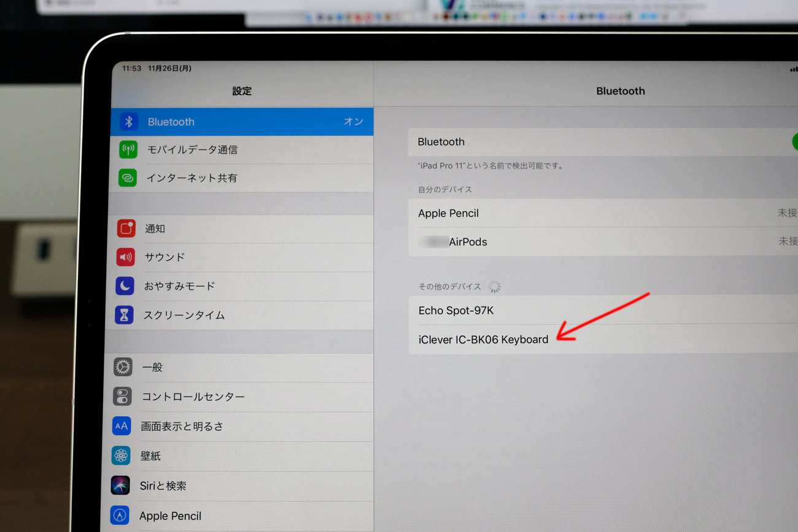Screen dimensions: 798x532
Task: Toggle the Bluetooth switch off
Action: click(794, 141)
